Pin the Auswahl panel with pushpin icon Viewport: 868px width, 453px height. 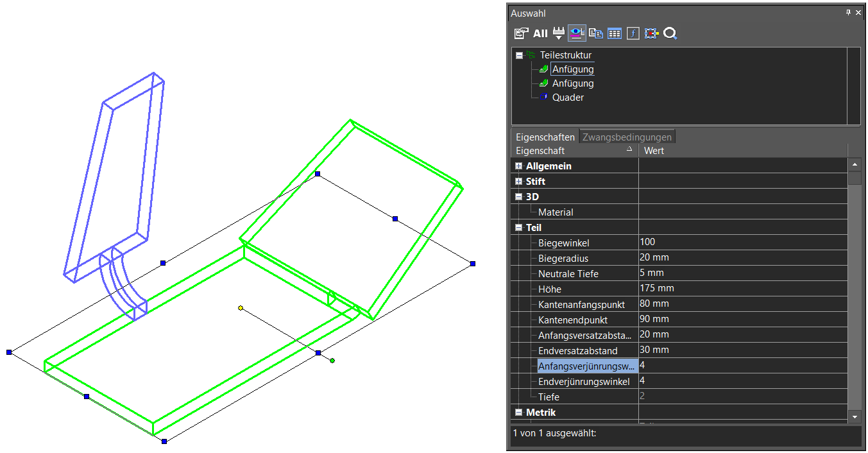tap(848, 13)
